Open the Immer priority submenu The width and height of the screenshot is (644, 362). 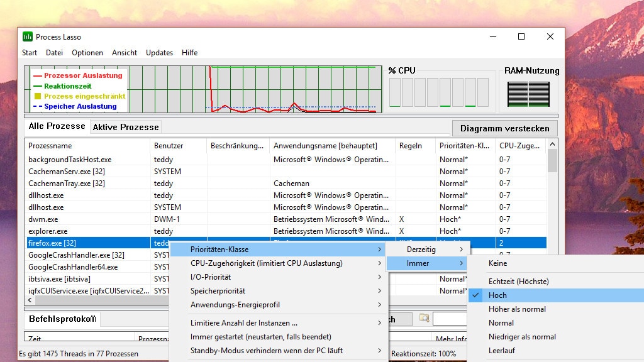click(427, 263)
